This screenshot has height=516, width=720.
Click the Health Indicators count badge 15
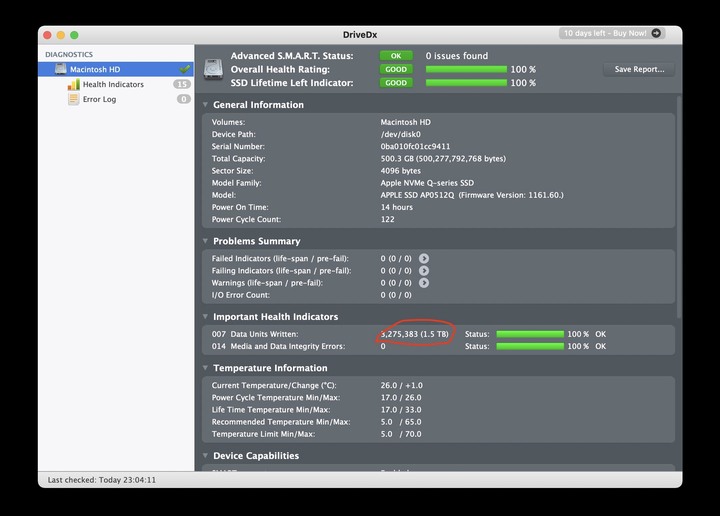tap(182, 84)
